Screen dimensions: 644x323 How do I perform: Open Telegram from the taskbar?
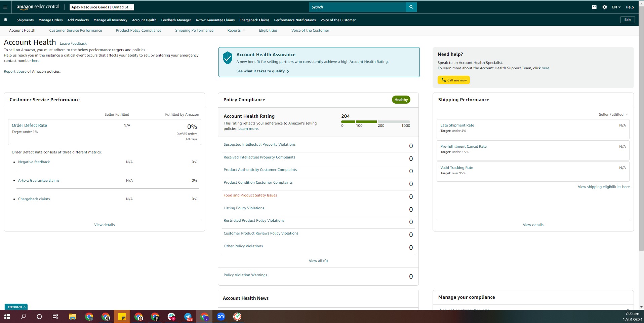tap(188, 317)
